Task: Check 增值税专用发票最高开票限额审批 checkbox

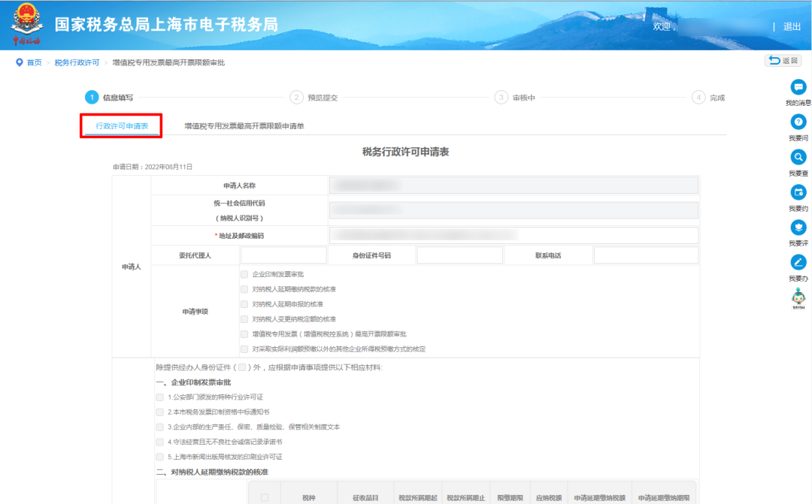Action: [x=244, y=334]
